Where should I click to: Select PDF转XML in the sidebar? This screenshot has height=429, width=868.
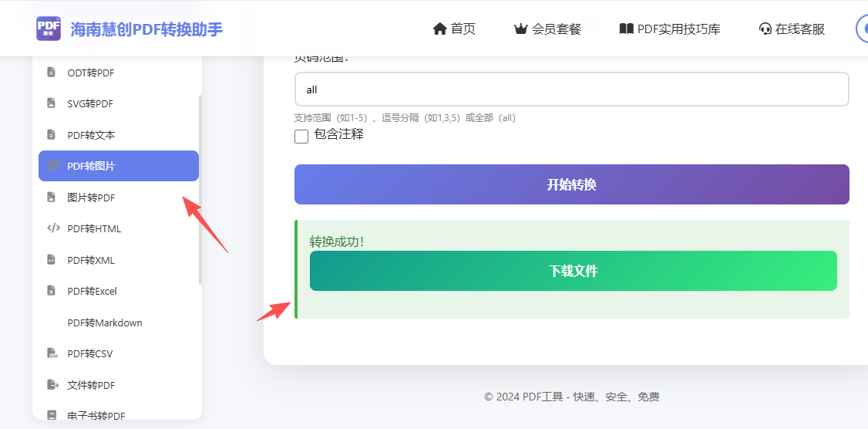coord(119,260)
